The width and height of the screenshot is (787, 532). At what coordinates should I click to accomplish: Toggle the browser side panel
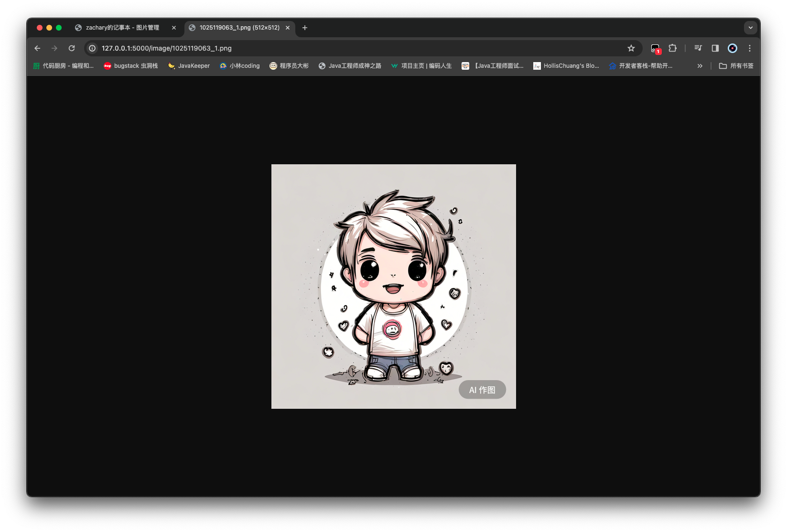click(715, 48)
